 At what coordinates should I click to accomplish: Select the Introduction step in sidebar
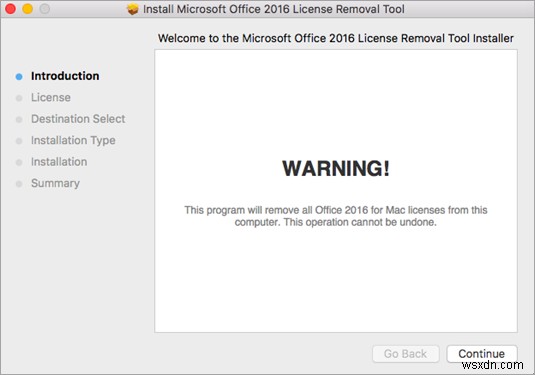click(65, 76)
